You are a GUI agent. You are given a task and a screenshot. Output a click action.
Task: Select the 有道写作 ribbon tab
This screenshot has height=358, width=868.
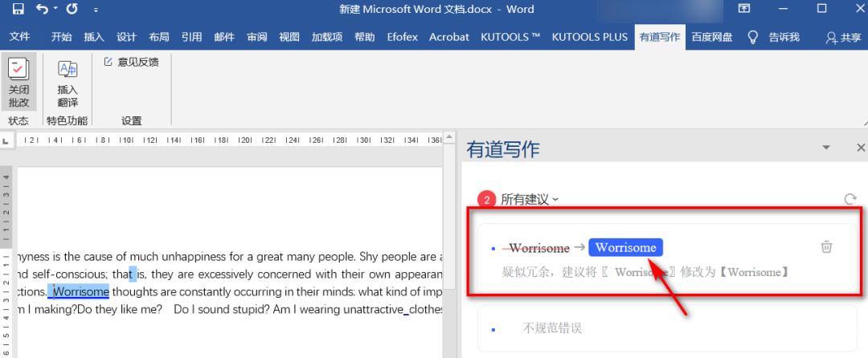click(660, 37)
